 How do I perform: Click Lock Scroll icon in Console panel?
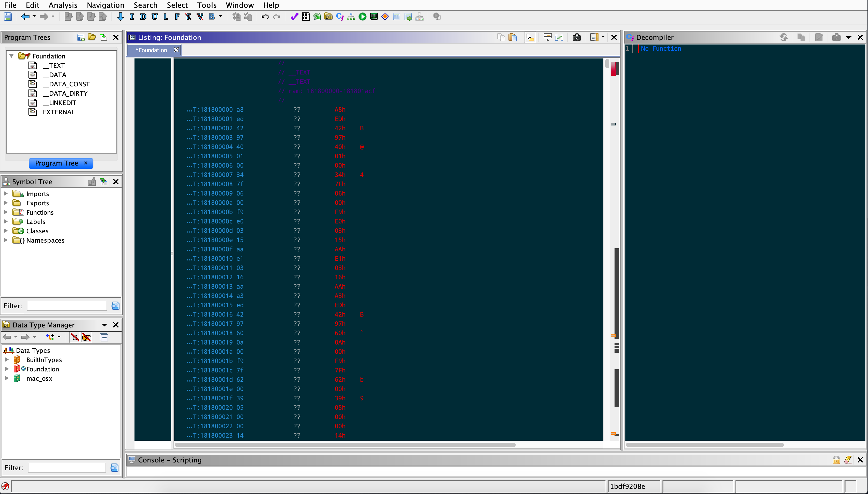836,460
